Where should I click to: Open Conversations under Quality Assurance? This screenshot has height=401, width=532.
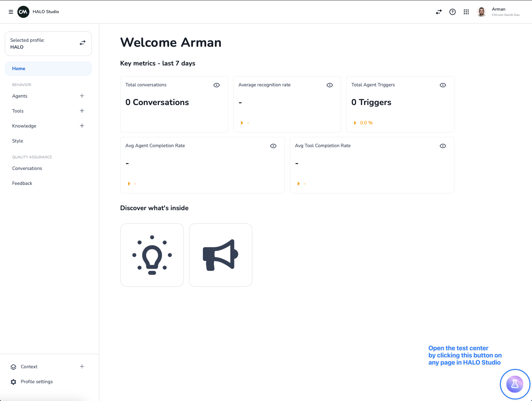[x=27, y=168]
